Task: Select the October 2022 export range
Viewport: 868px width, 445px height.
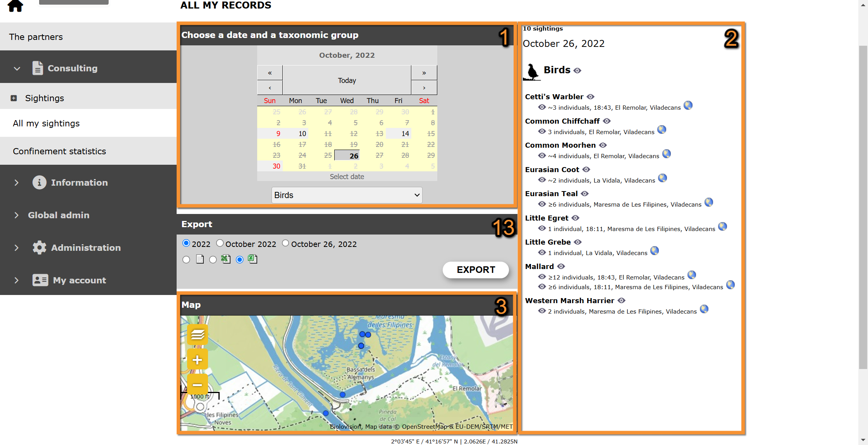Action: (220, 243)
